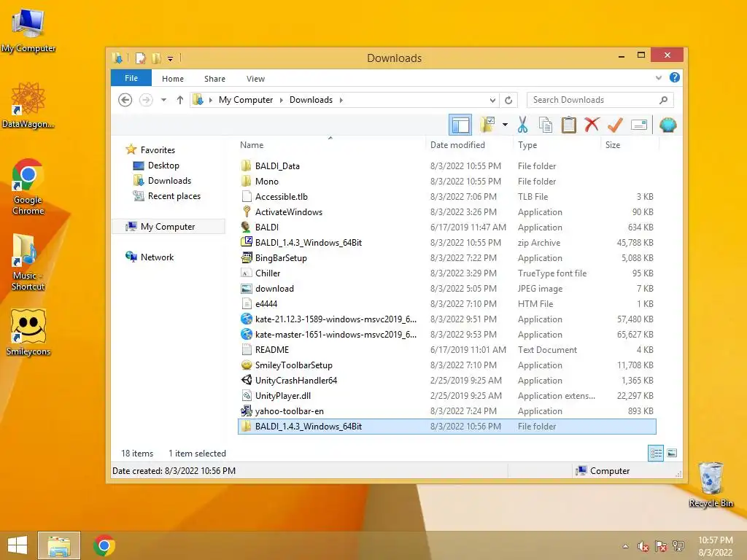The width and height of the screenshot is (747, 560).
Task: Click the orange checkmark Properties icon
Action: coord(615,125)
